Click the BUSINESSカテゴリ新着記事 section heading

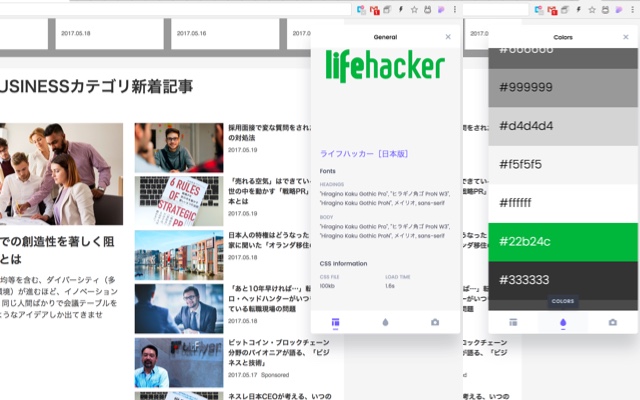(x=96, y=87)
